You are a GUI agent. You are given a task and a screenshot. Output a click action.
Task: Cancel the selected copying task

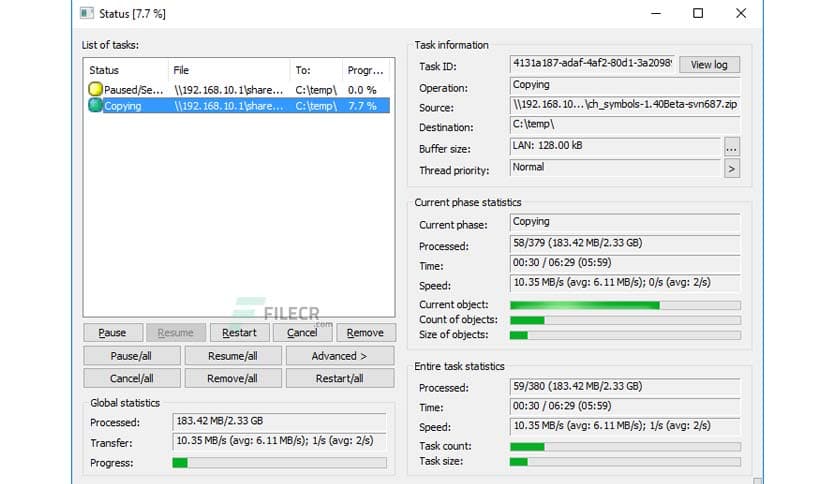(301, 333)
